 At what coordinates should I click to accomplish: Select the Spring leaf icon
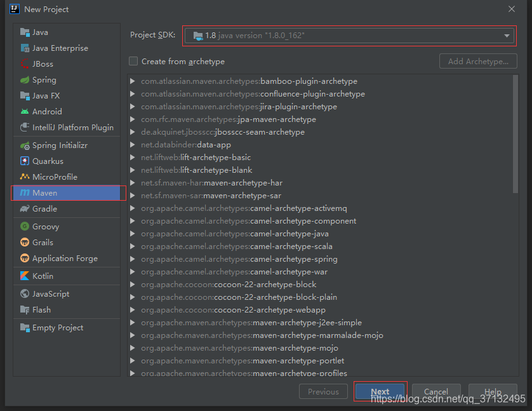[x=25, y=80]
